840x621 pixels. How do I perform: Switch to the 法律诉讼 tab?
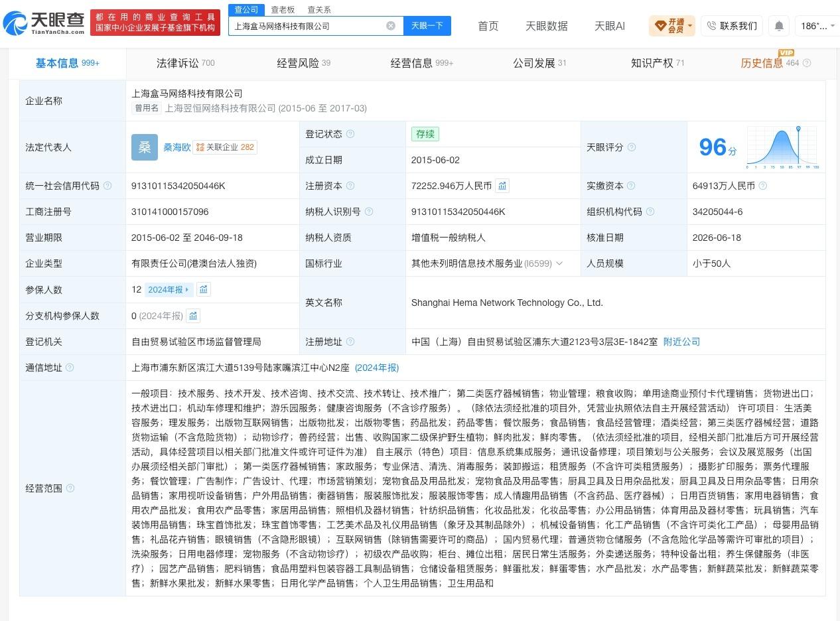[x=185, y=63]
